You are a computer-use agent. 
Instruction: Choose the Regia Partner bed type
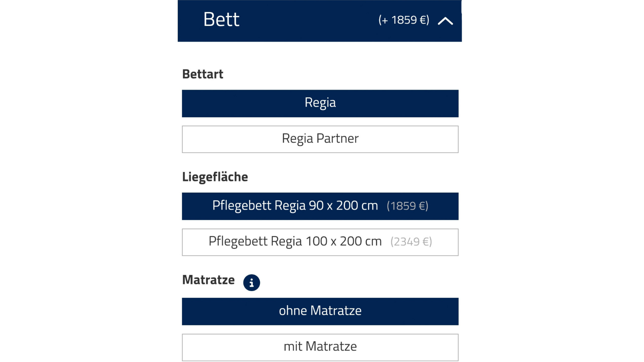coord(320,139)
